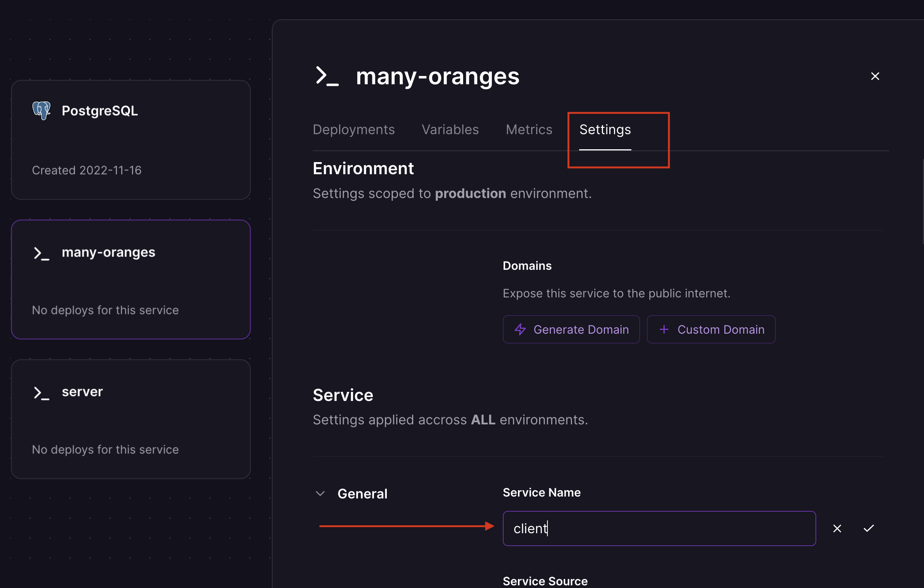
Task: Confirm the service name with checkmark
Action: [868, 529]
